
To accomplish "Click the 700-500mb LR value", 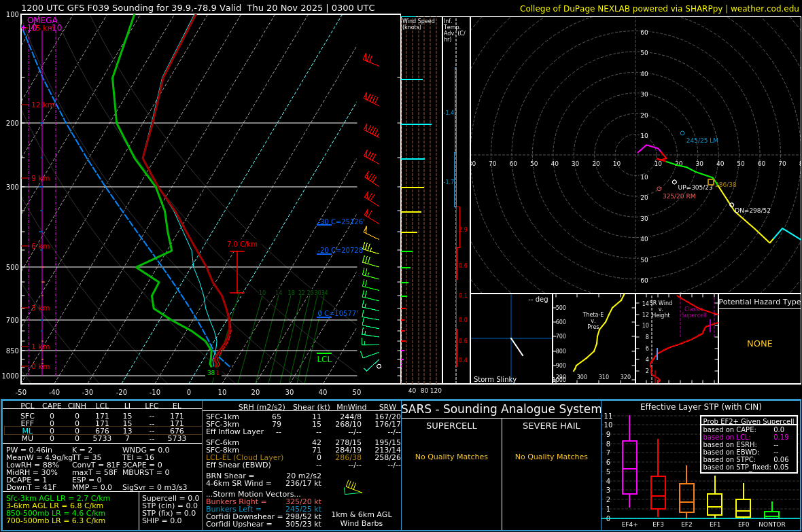I will [55, 520].
